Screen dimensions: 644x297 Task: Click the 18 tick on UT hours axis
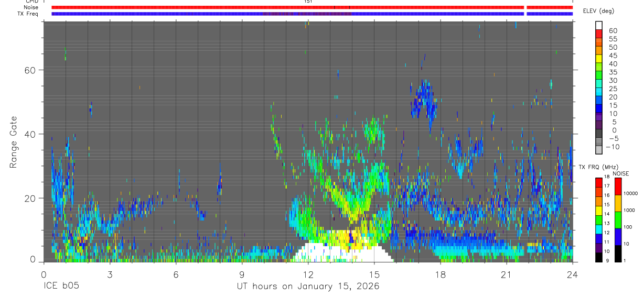coord(441,274)
